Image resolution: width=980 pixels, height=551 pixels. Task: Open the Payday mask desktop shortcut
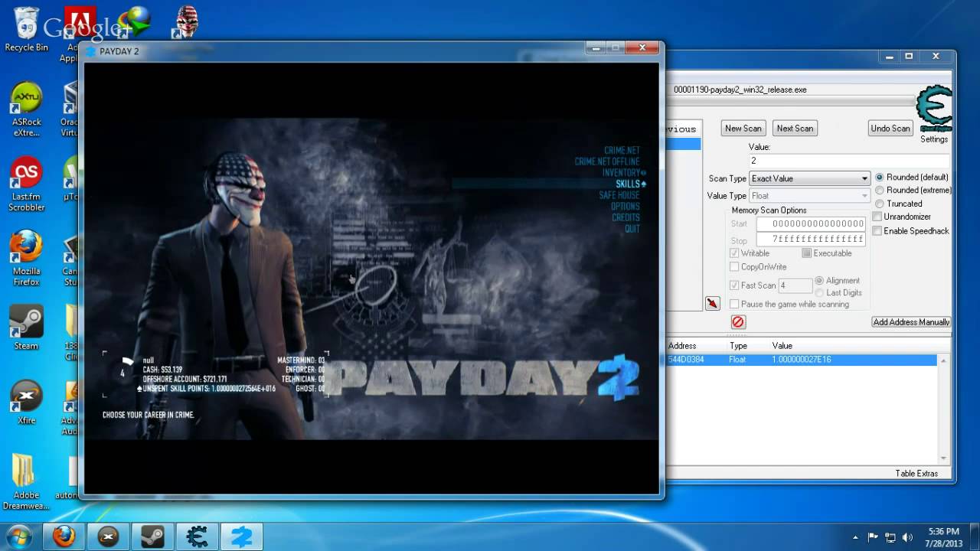tap(186, 21)
